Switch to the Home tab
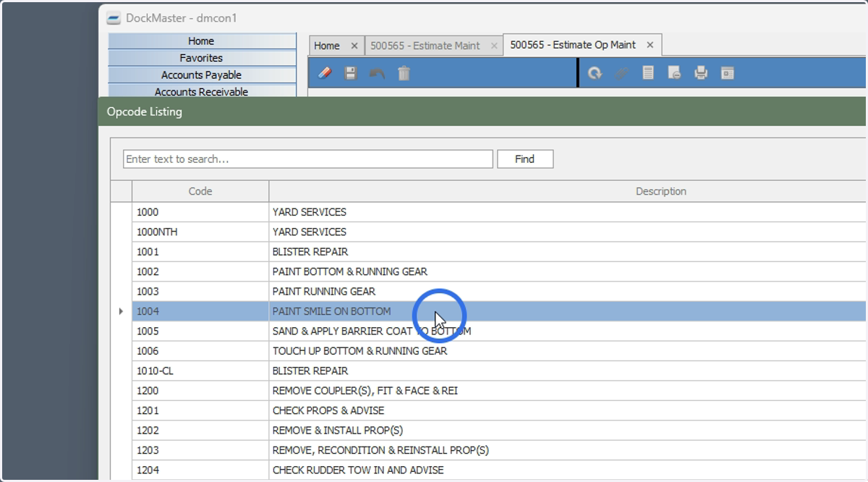 pos(326,46)
